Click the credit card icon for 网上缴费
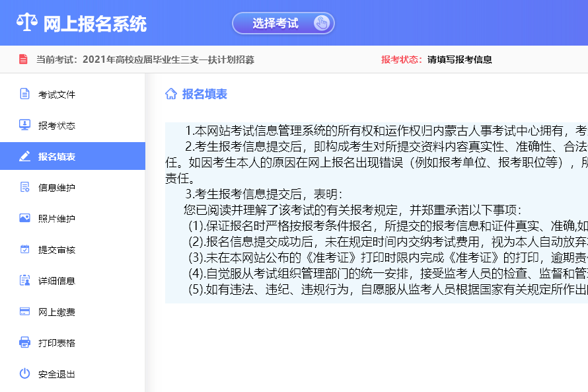 [x=24, y=311]
